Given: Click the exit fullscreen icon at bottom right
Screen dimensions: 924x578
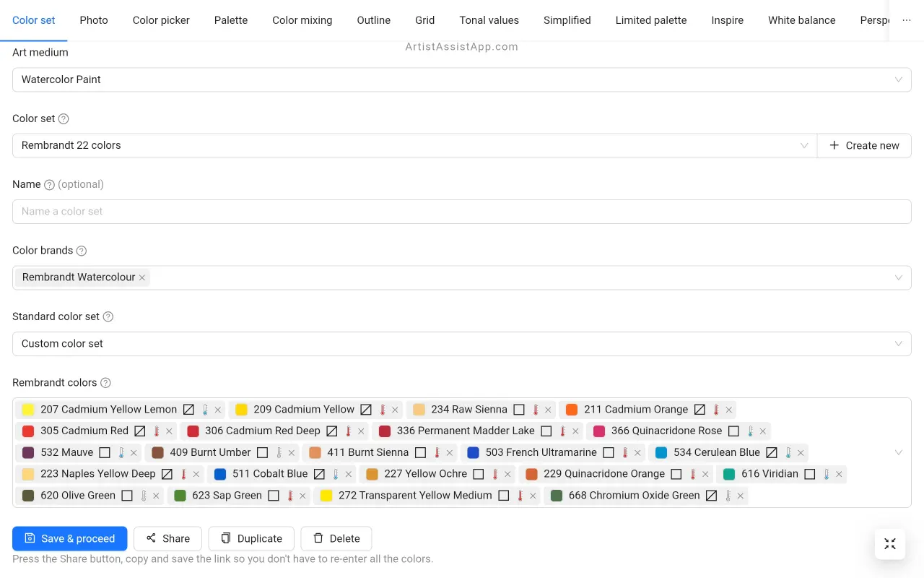Looking at the screenshot, I should 889,544.
